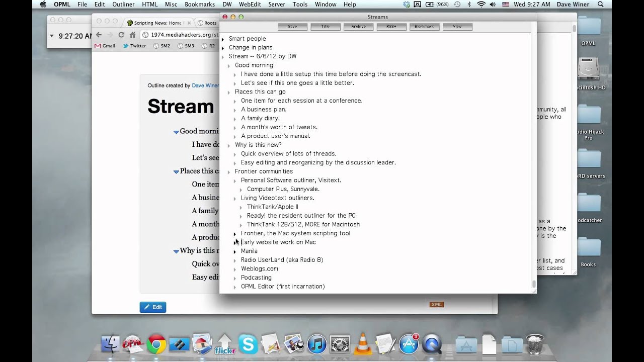The height and width of the screenshot is (362, 644).
Task: Open the Trash in the dock
Action: (x=535, y=344)
